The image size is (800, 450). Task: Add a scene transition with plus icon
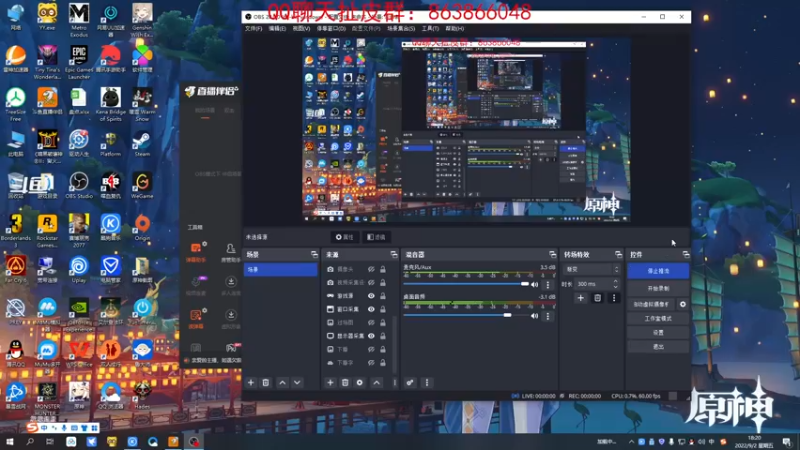580,298
